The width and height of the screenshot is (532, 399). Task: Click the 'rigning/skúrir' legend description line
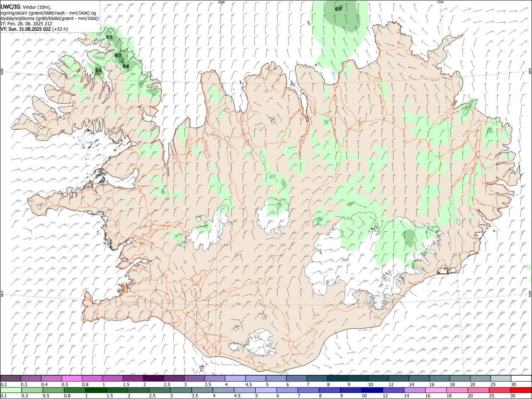tap(48, 13)
